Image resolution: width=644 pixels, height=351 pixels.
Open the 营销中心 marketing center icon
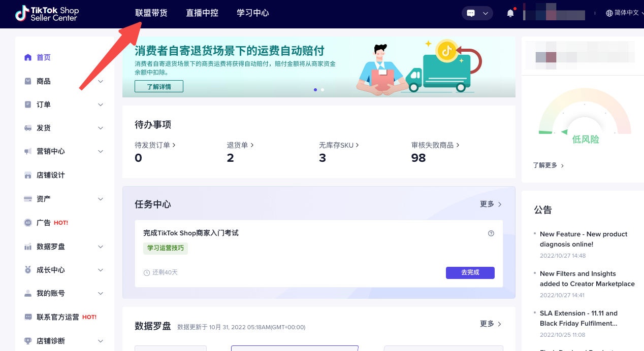(28, 151)
